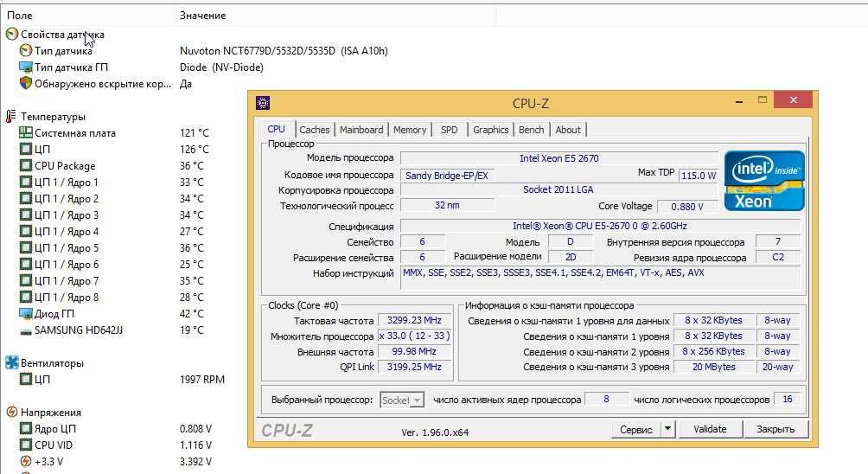
Task: Click the Socket 2011 LGA package field
Action: (x=558, y=189)
